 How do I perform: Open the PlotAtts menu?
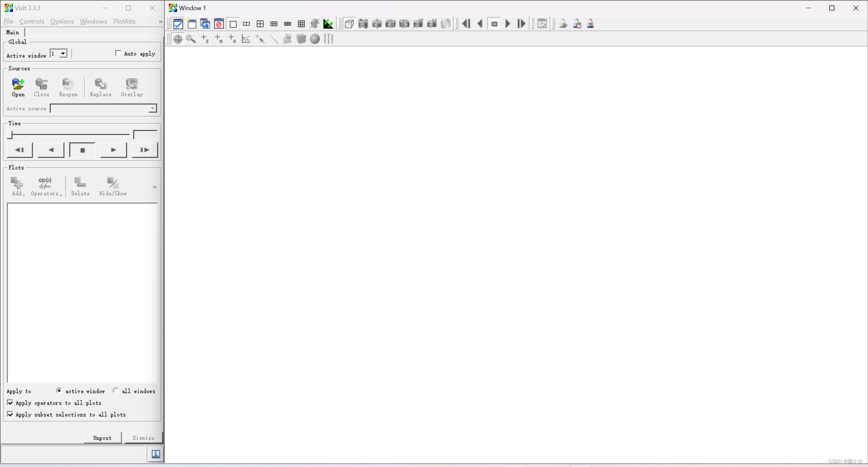click(x=124, y=21)
